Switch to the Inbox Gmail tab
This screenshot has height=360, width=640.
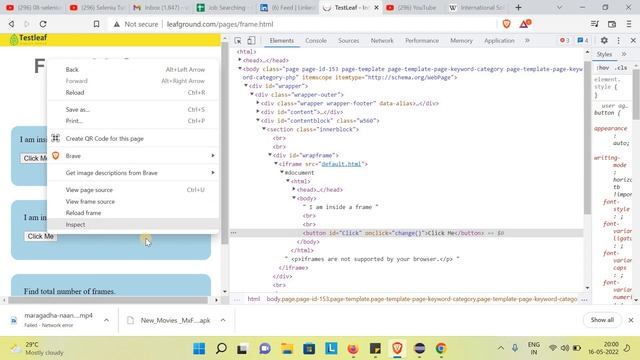click(x=160, y=7)
